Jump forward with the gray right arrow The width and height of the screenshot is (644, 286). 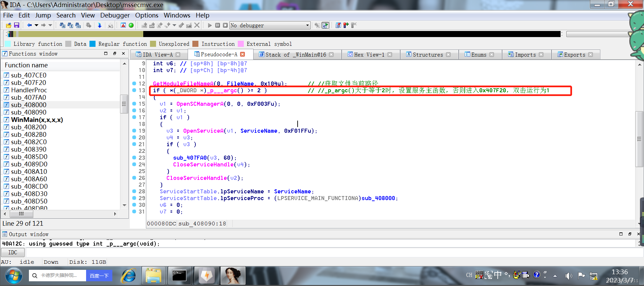tap(43, 25)
